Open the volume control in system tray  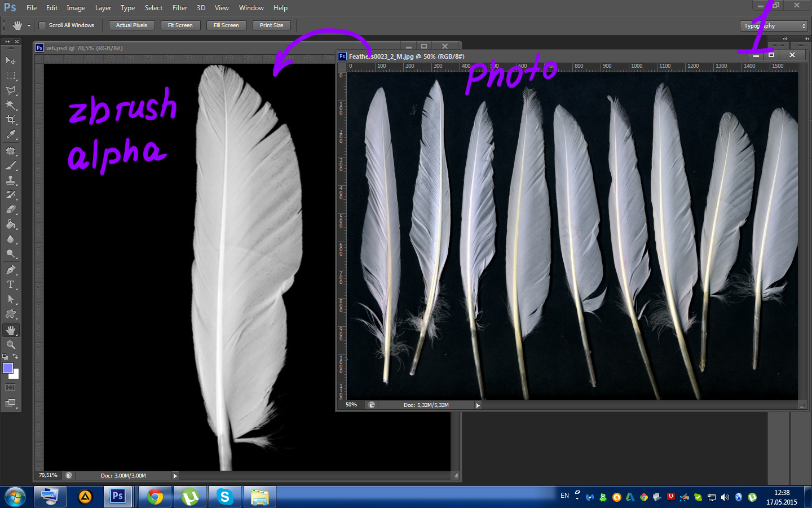point(725,497)
